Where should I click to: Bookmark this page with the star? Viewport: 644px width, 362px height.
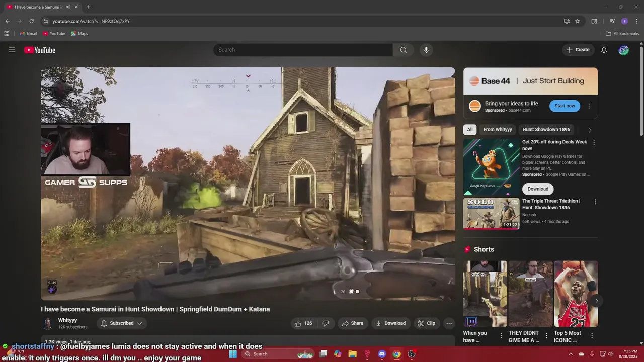pyautogui.click(x=578, y=21)
